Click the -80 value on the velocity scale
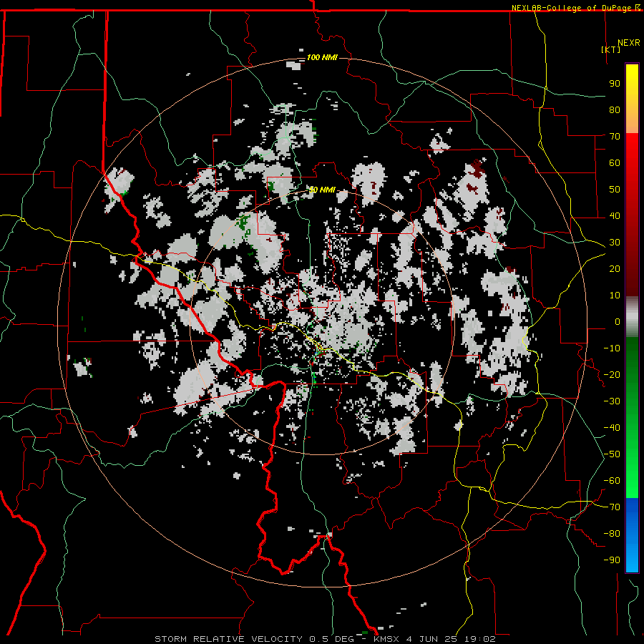This screenshot has width=644, height=644. [x=612, y=534]
